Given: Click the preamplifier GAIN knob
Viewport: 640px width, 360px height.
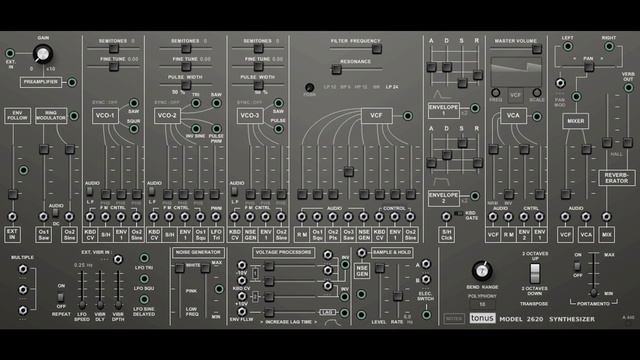Looking at the screenshot, I should (x=42, y=54).
